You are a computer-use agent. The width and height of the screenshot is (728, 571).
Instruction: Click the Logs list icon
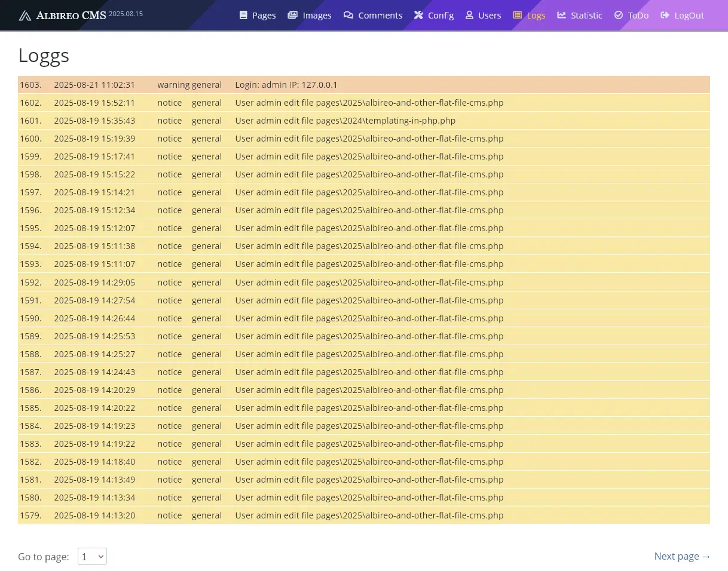tap(518, 16)
